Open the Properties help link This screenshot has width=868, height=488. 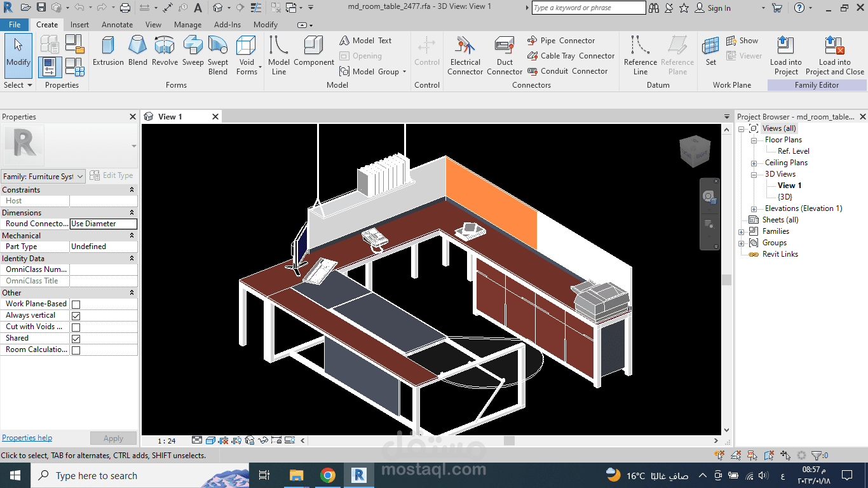pos(27,438)
